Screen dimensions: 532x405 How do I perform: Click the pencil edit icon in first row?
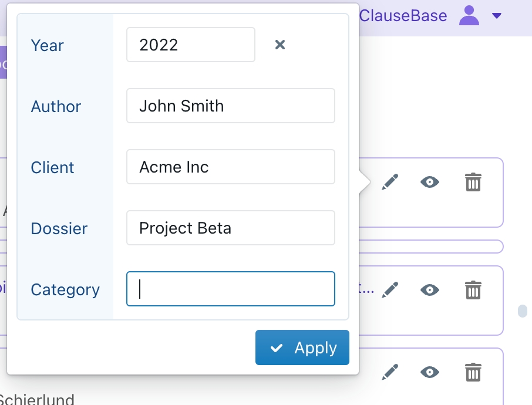390,182
